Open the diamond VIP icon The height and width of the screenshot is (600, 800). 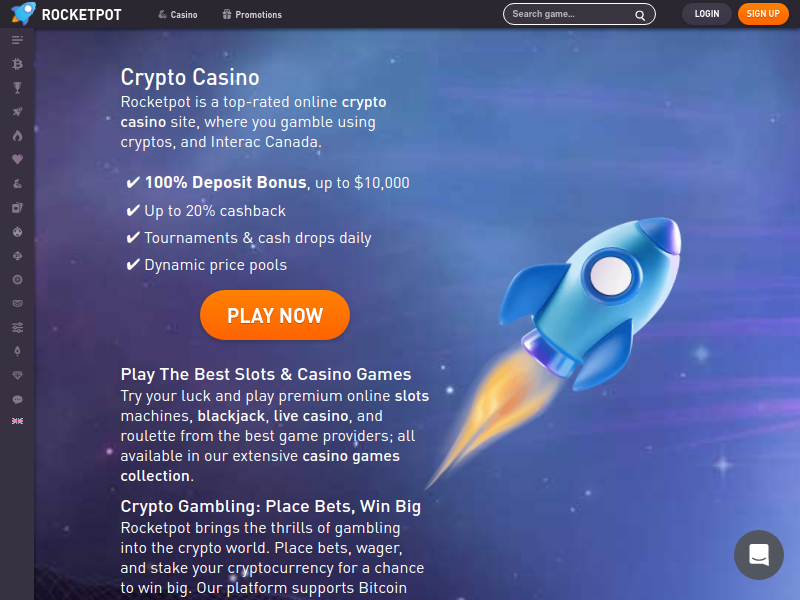(17, 376)
